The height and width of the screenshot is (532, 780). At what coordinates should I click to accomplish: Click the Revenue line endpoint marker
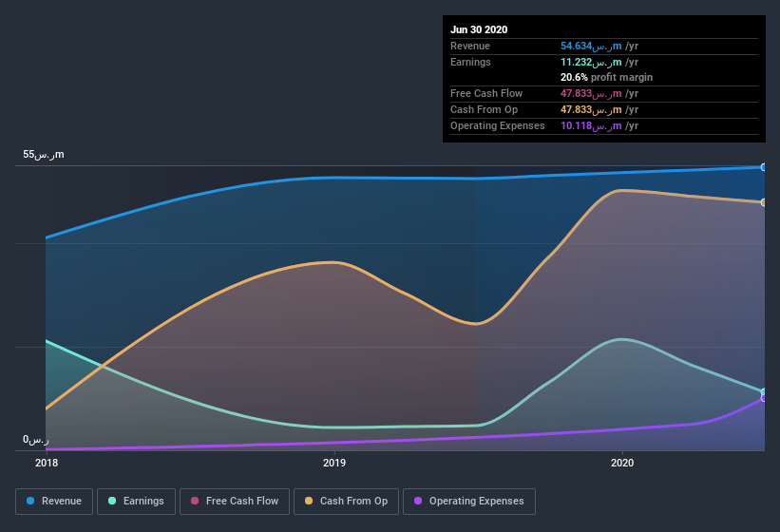(x=764, y=167)
